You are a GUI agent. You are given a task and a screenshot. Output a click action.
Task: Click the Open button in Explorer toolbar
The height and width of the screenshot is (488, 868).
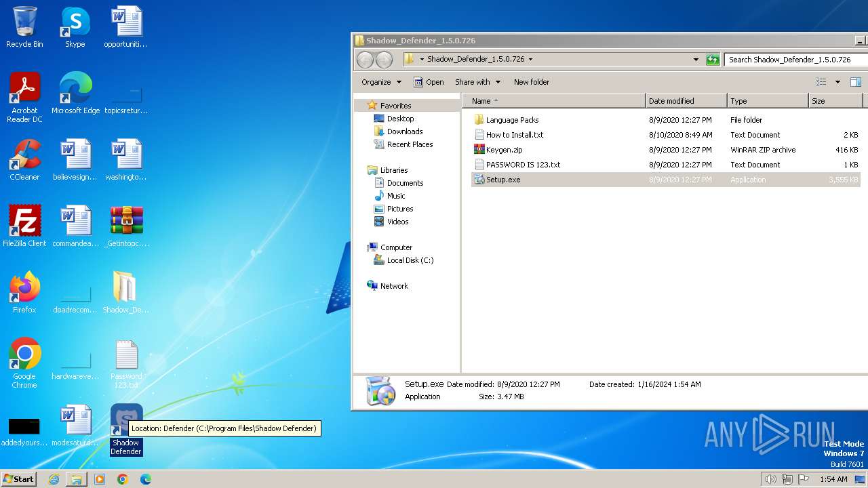(x=429, y=82)
